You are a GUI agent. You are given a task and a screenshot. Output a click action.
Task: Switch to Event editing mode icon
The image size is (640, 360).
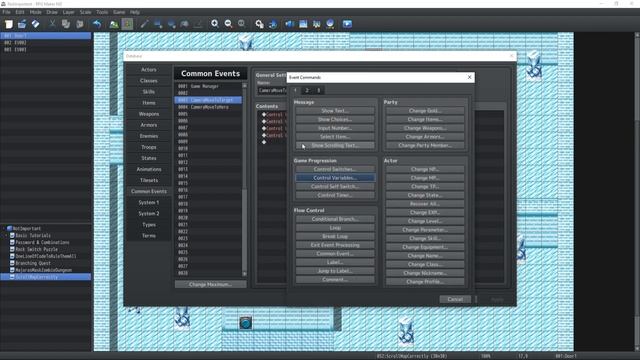click(127, 24)
